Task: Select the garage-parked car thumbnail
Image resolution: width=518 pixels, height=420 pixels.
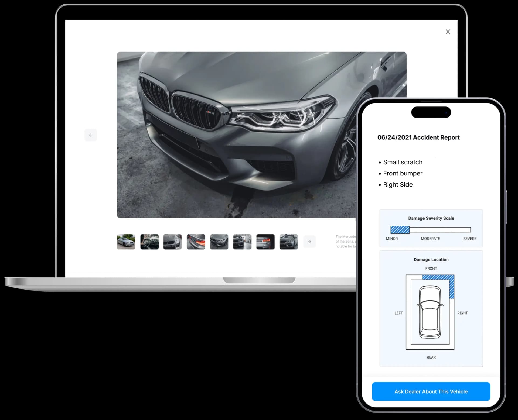Action: (x=242, y=242)
